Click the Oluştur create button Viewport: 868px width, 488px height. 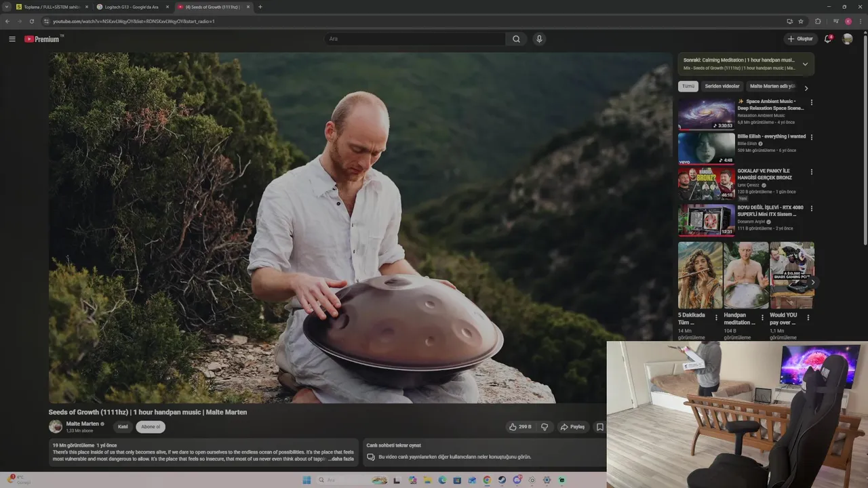pos(800,39)
